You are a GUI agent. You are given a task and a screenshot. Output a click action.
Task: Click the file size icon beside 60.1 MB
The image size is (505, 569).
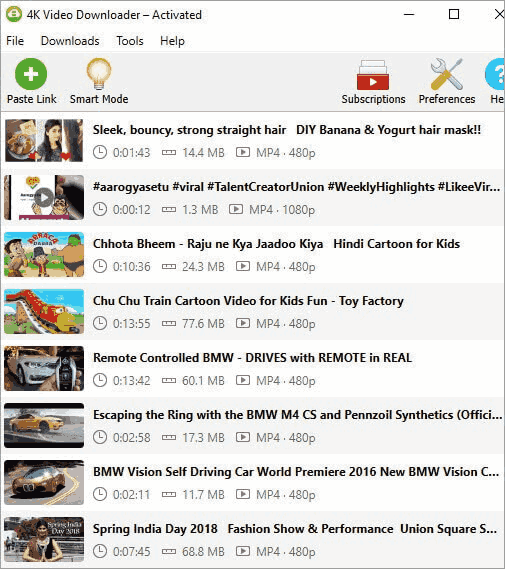(x=169, y=381)
